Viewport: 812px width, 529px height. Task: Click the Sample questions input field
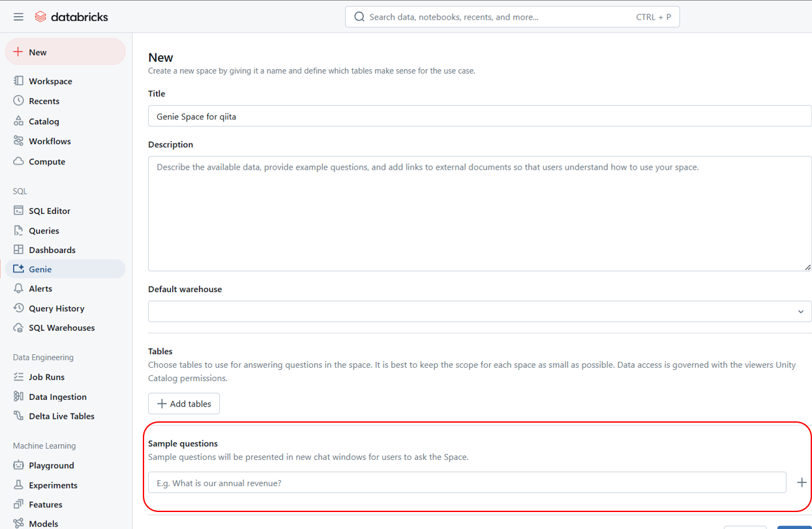click(x=467, y=483)
